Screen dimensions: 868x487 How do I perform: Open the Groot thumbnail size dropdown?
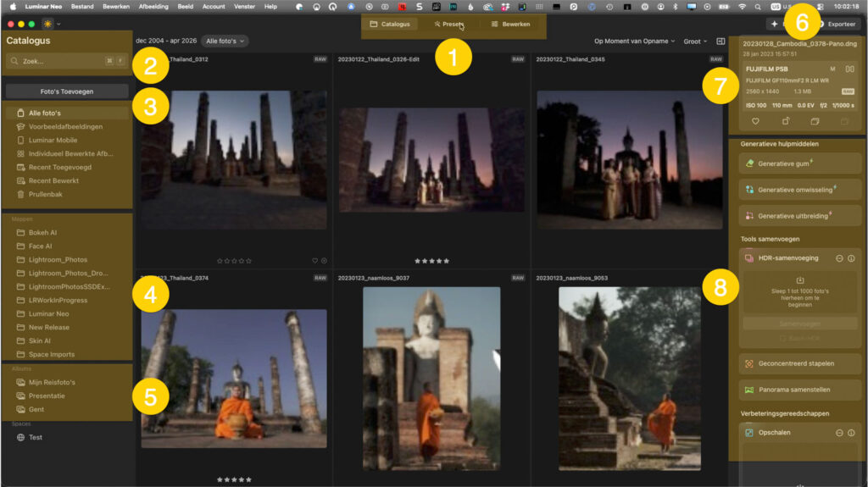pos(695,41)
